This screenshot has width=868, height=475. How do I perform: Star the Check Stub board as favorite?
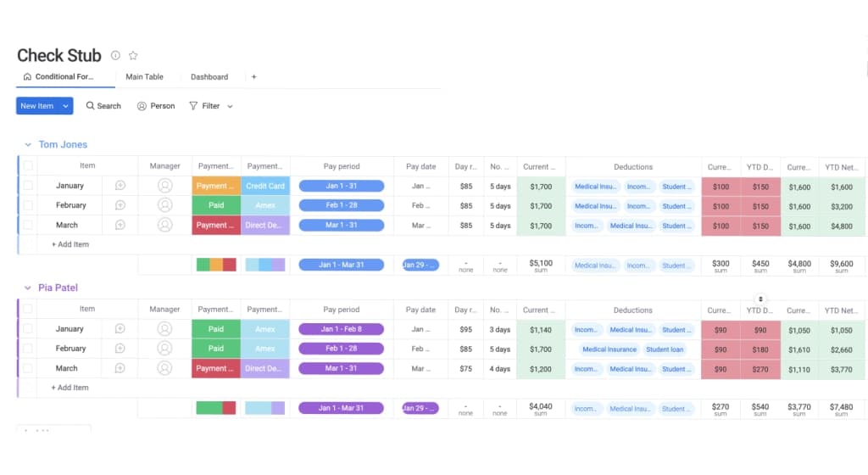click(133, 55)
